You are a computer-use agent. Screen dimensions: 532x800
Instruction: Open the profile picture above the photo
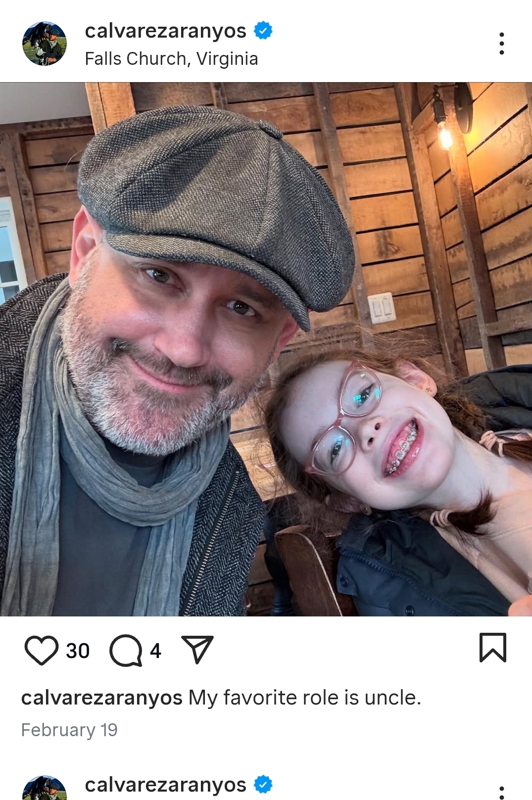pyautogui.click(x=45, y=44)
